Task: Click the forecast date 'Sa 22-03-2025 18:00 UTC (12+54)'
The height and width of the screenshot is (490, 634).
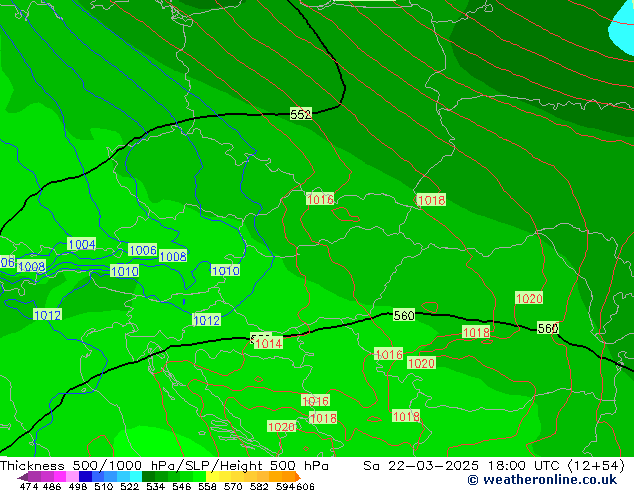Action: pyautogui.click(x=494, y=466)
